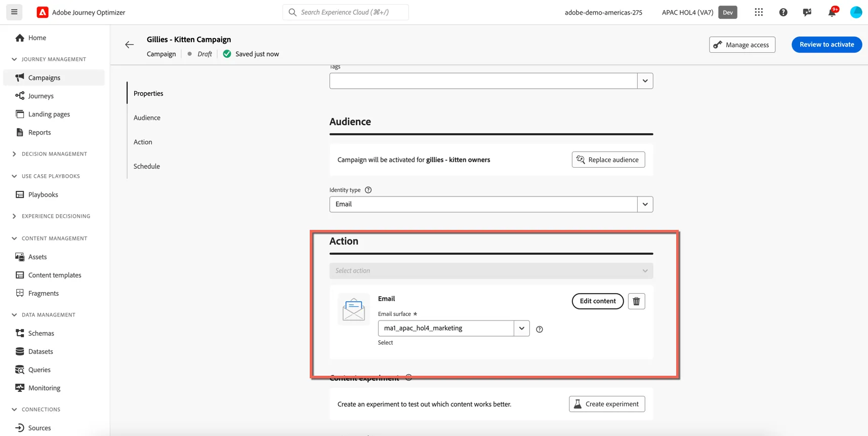This screenshot has width=868, height=436.
Task: Jump to the Schedule section tab
Action: (x=147, y=166)
